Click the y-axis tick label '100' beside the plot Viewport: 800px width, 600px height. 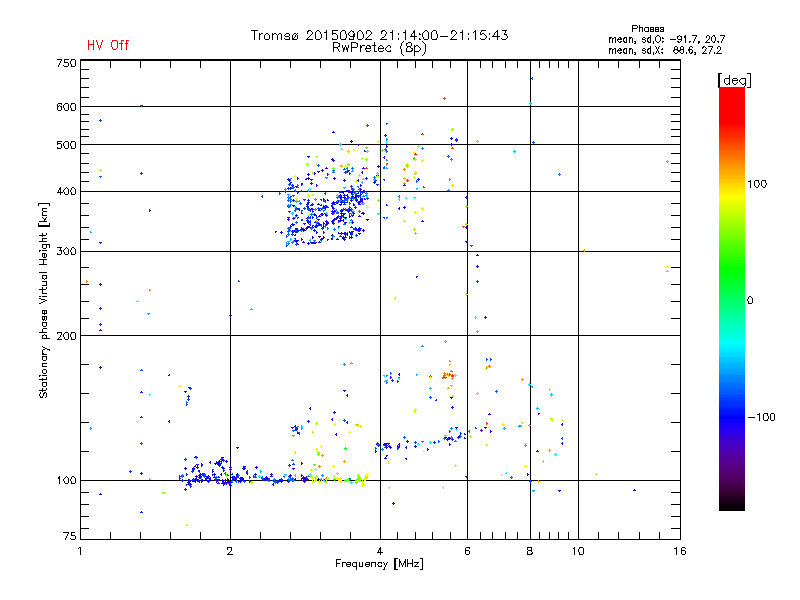click(66, 480)
